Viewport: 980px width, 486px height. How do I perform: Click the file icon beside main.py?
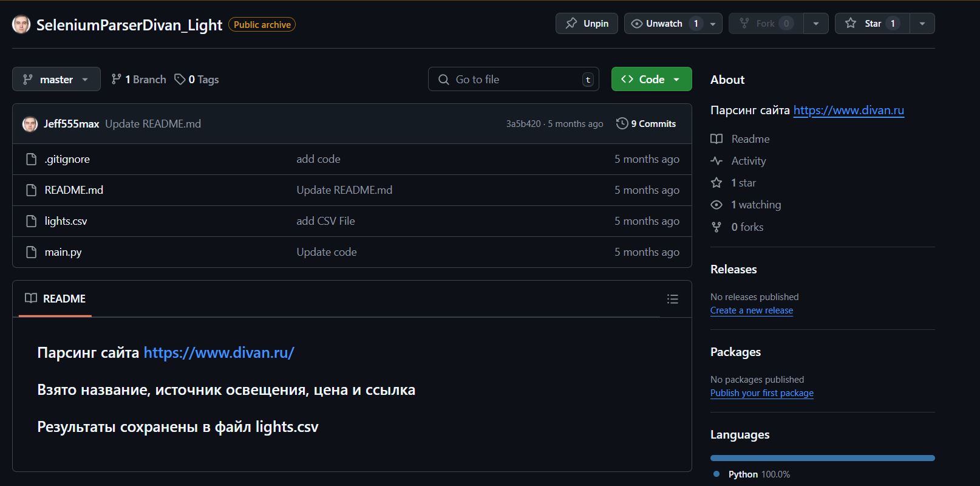pos(31,252)
